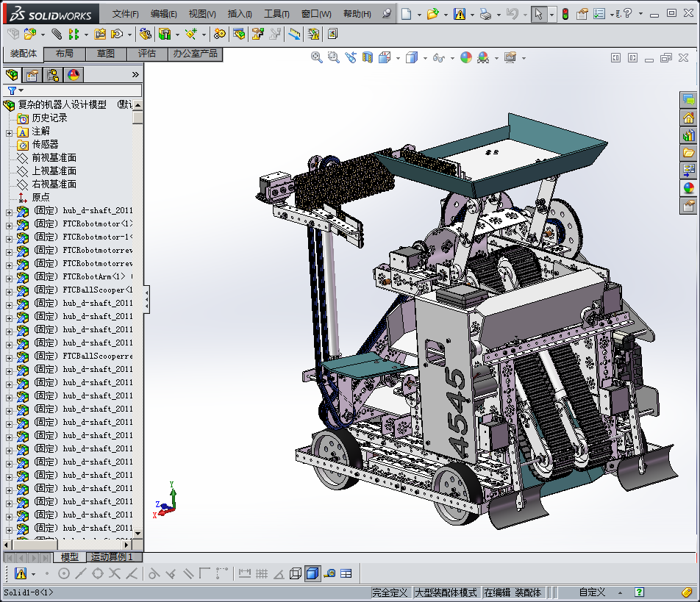This screenshot has height=602, width=700.
Task: Open the DisplayManager color sphere icon
Action: pyautogui.click(x=73, y=75)
